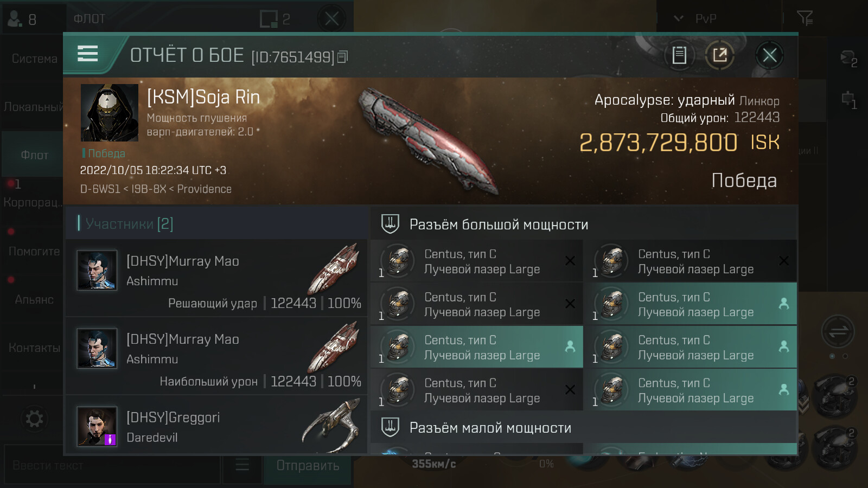The height and width of the screenshot is (488, 868).
Task: Click the filter funnel icon near PvP
Action: pos(805,18)
